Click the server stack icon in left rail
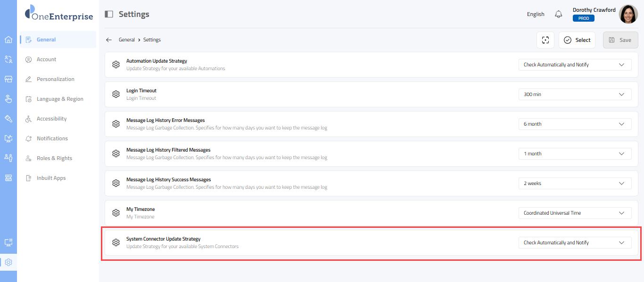 [8, 177]
